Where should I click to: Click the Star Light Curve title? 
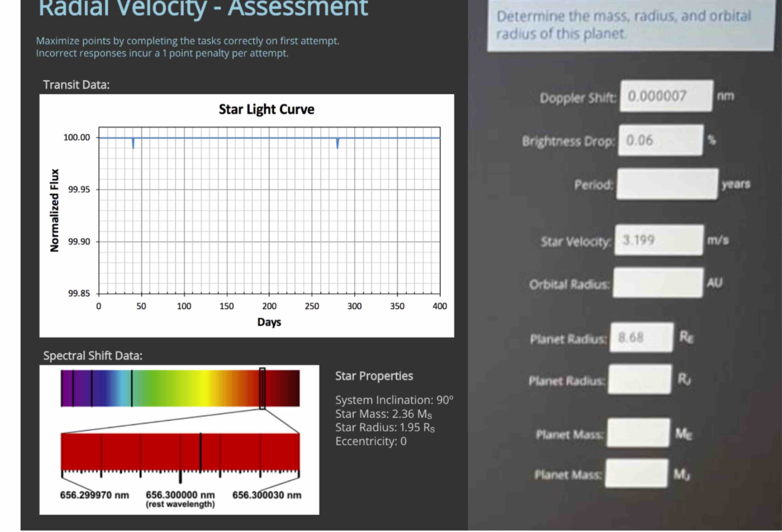[266, 109]
